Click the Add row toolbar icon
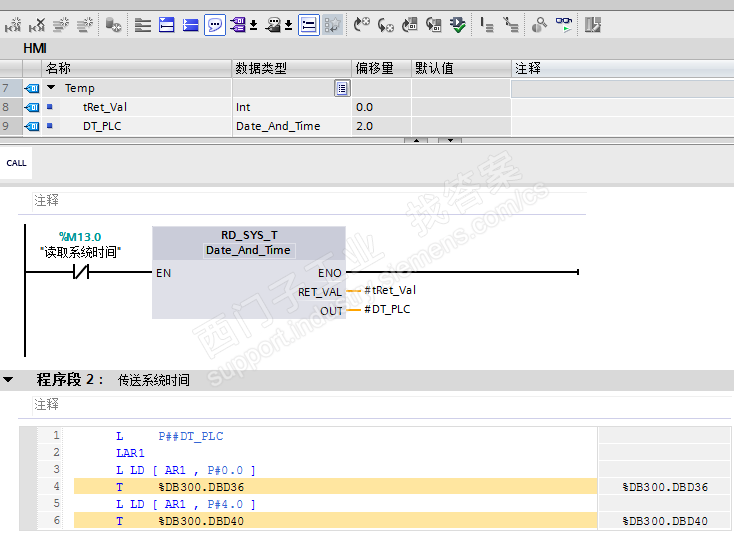The height and width of the screenshot is (536, 734). tap(85, 25)
